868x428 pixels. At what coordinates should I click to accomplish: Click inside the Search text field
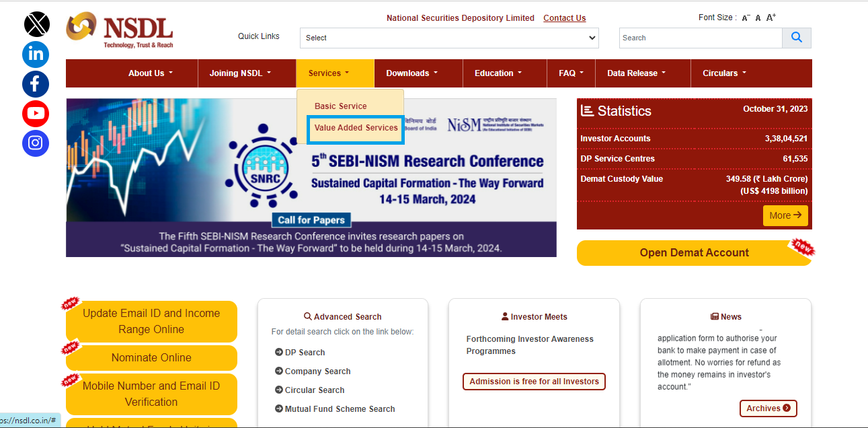click(x=700, y=38)
